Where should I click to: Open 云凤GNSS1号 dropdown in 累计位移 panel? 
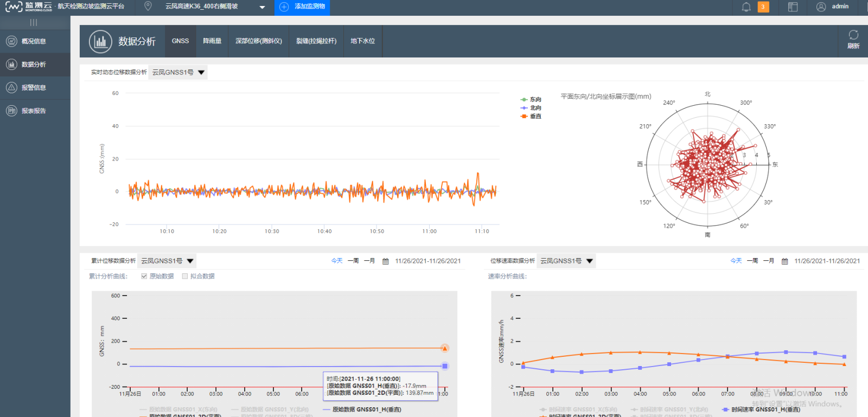[168, 261]
